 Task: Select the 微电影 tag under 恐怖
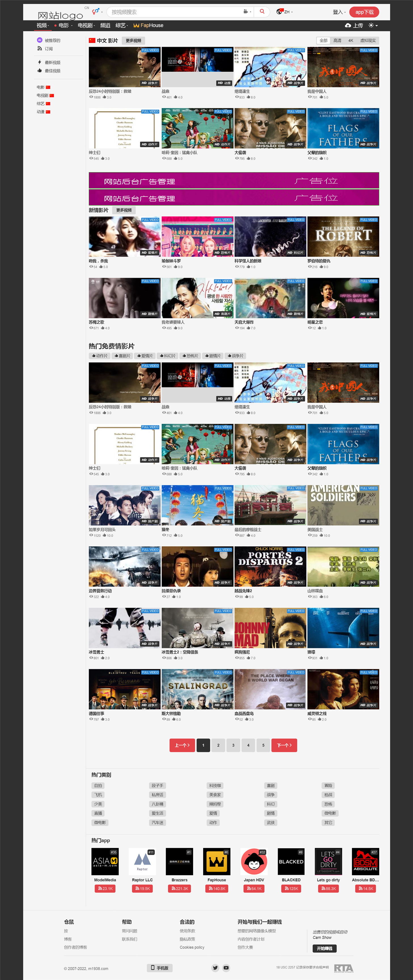tap(330, 813)
